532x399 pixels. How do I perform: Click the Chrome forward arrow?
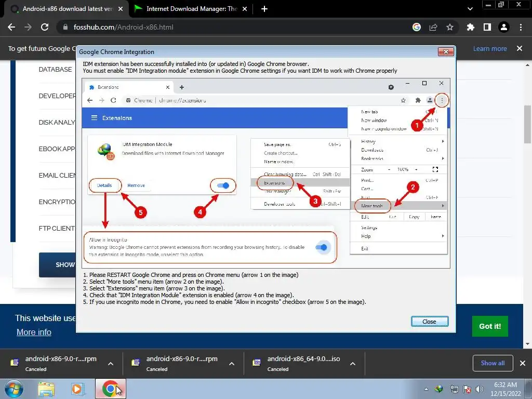[28, 27]
